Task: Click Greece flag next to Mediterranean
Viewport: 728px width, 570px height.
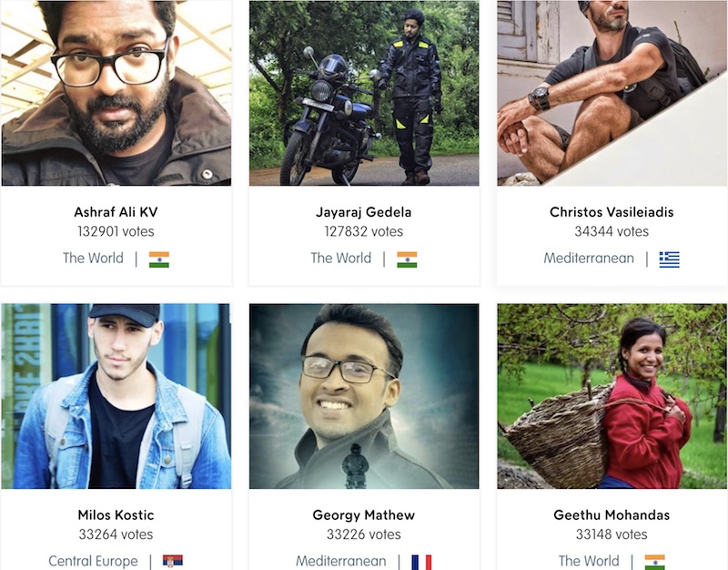Action: coord(669,260)
